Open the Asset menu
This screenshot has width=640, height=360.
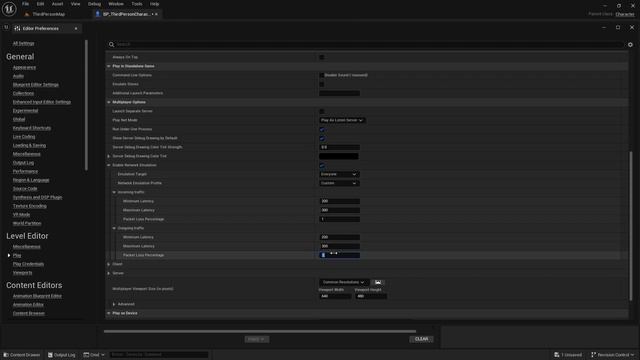[57, 4]
